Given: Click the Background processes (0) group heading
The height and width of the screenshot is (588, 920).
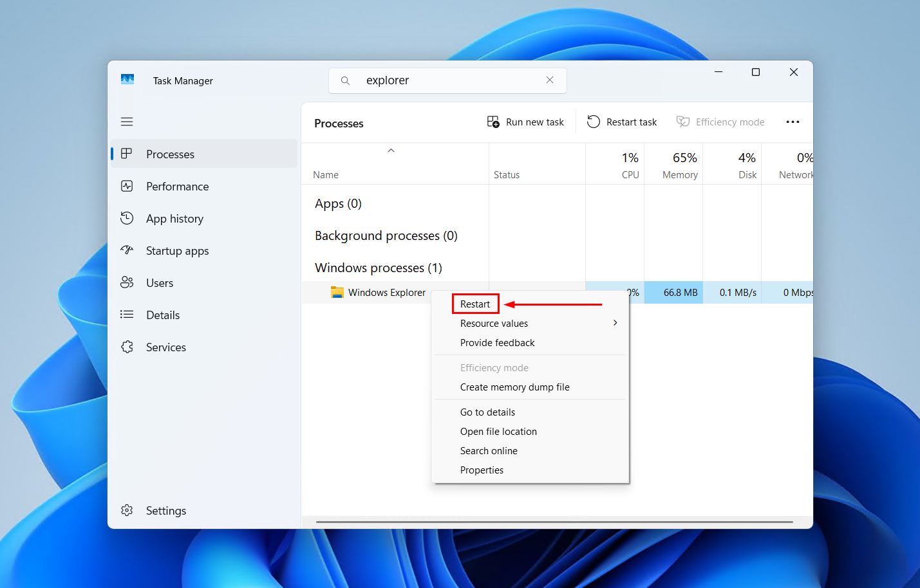Looking at the screenshot, I should point(386,235).
